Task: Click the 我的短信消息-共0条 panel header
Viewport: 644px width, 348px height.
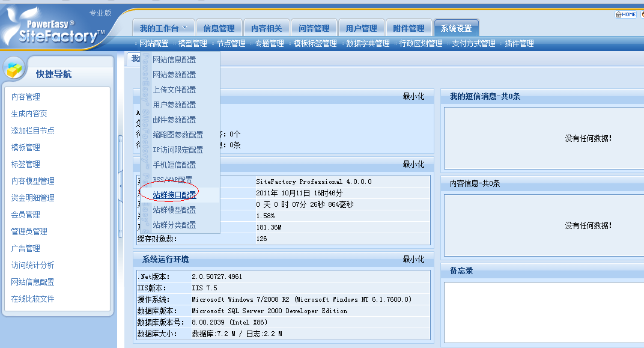Action: (x=542, y=97)
